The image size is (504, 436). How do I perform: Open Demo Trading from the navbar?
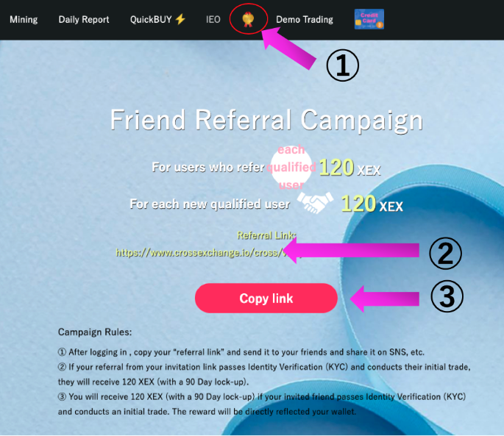305,20
